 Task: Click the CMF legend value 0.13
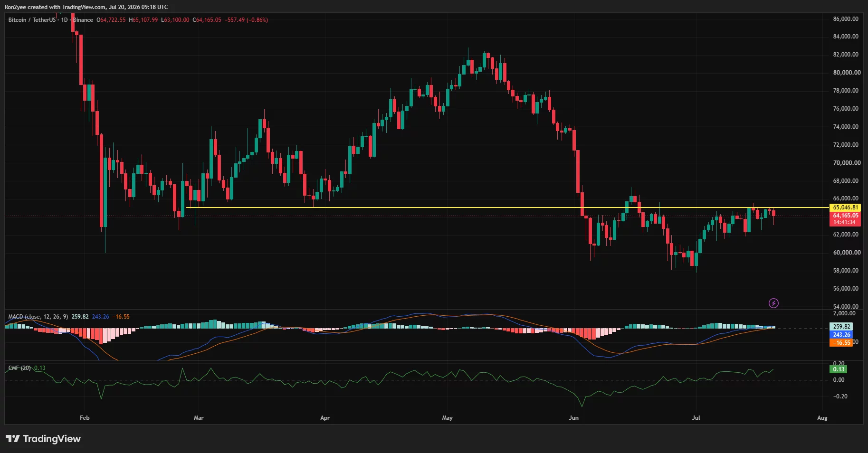[40, 368]
